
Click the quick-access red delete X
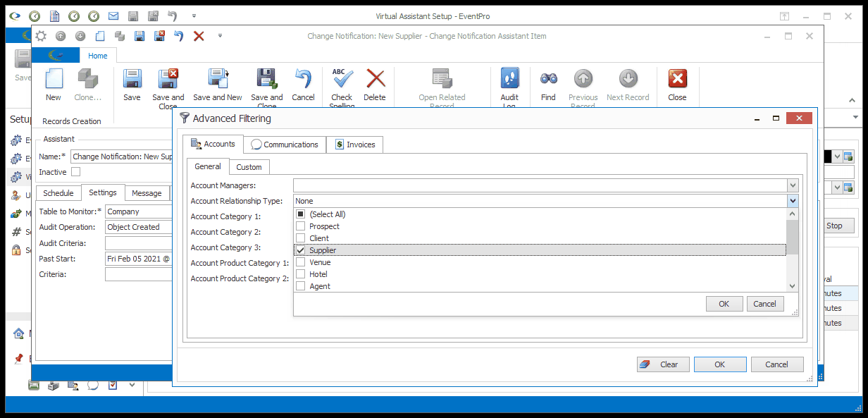199,36
